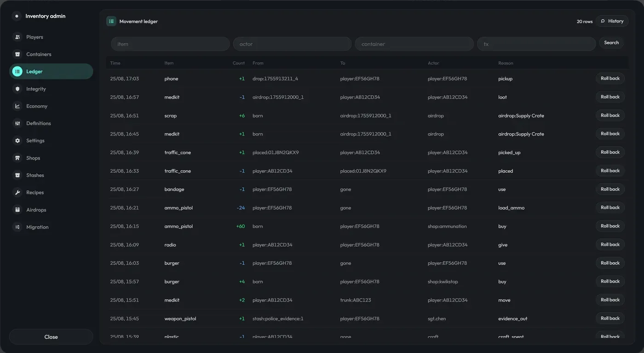The height and width of the screenshot is (353, 644).
Task: Click the Ledger list icon in sidebar
Action: [17, 72]
